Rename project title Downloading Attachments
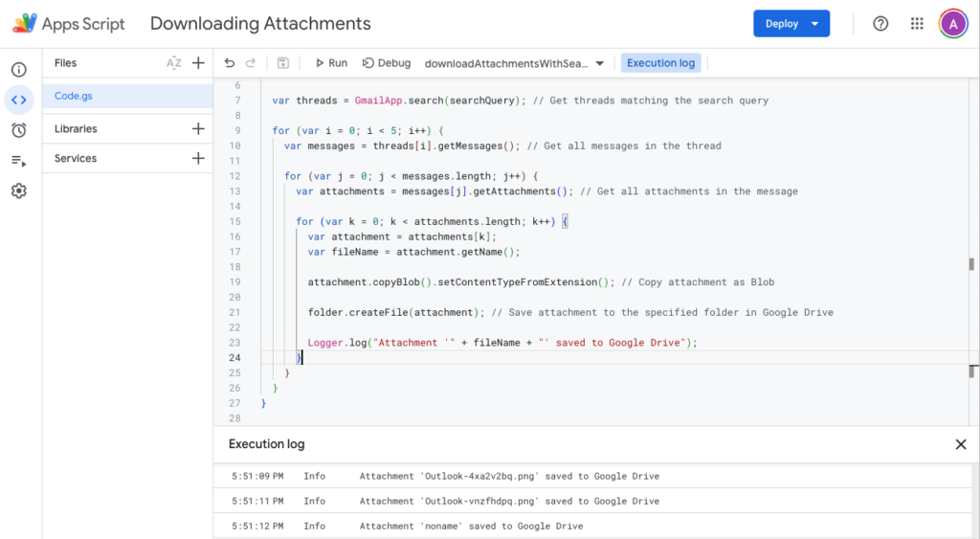 pyautogui.click(x=260, y=24)
